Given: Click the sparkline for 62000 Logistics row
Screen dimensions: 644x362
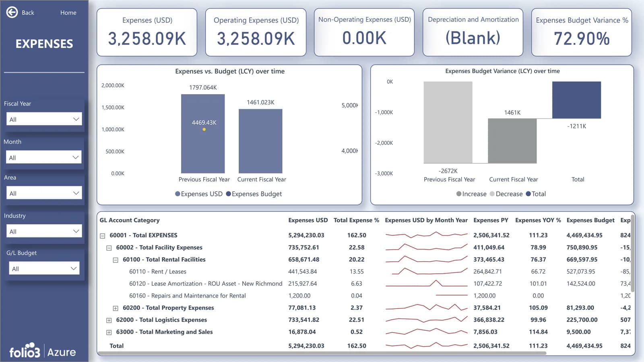Looking at the screenshot, I should [x=426, y=320].
